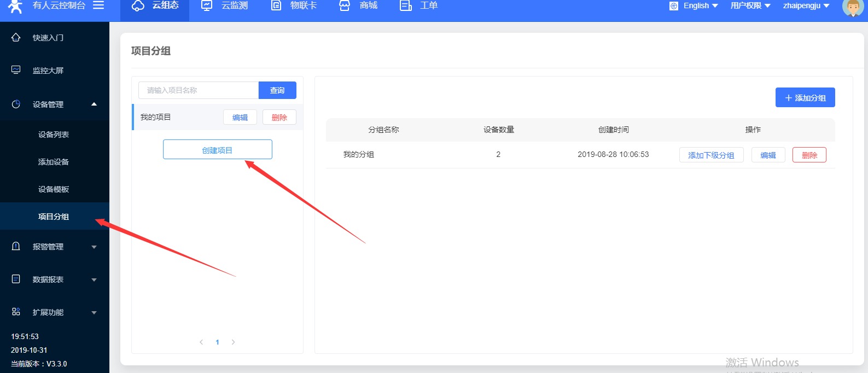Click the 添加分组 button

(x=805, y=98)
